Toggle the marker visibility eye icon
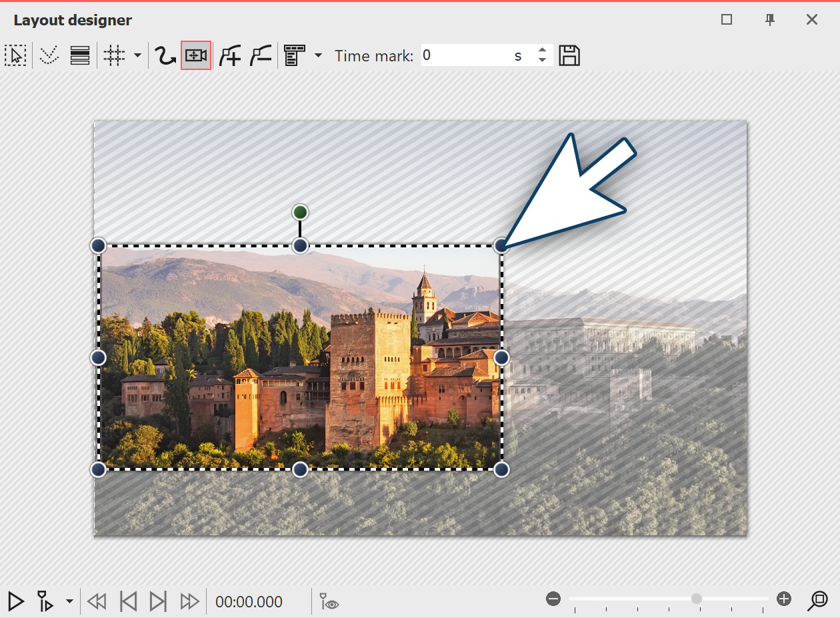 tap(328, 601)
